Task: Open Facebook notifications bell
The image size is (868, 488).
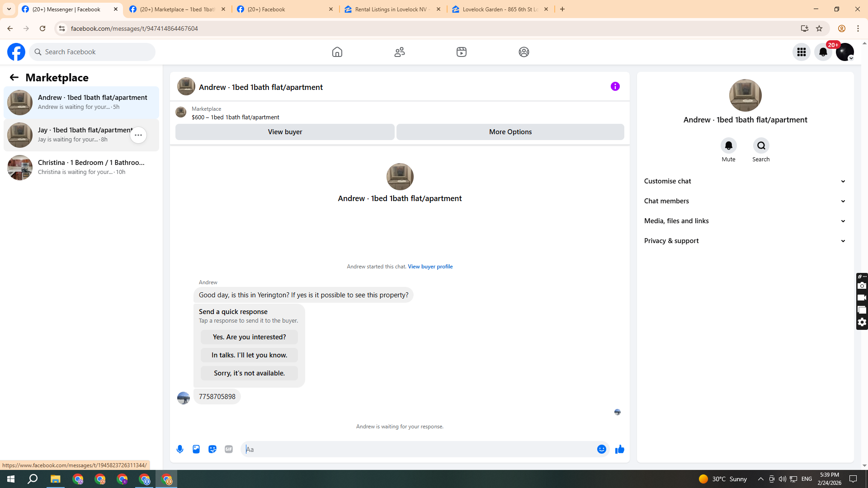Action: click(x=823, y=52)
